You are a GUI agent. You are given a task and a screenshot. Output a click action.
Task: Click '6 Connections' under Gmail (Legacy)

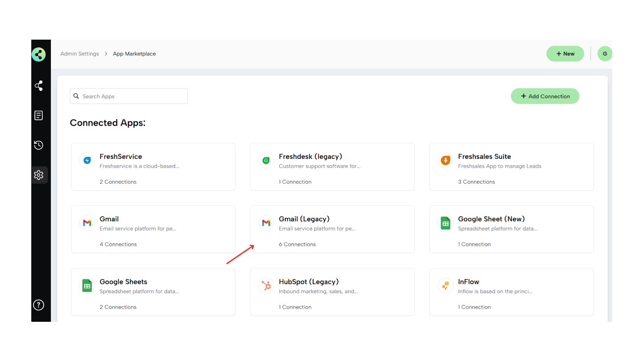click(x=297, y=244)
